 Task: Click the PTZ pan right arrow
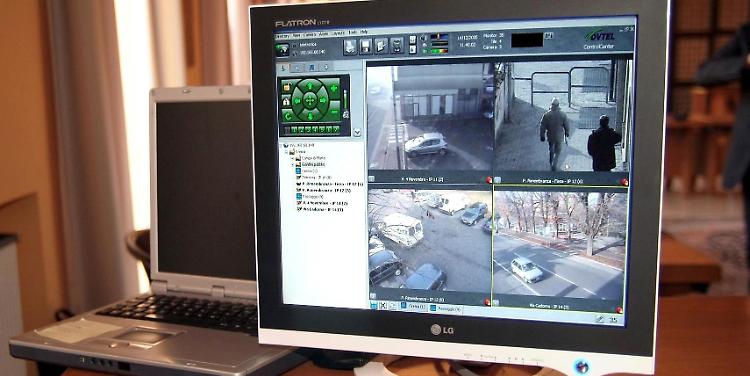323,100
